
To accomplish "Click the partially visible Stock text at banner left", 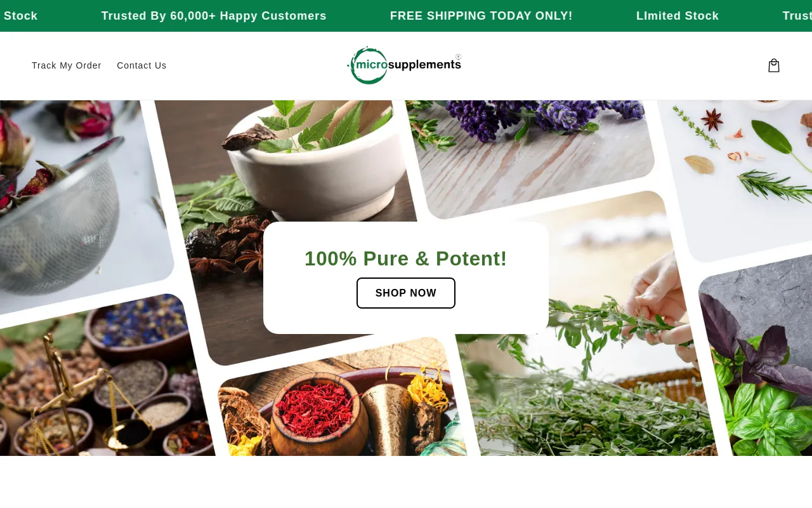I will (x=20, y=16).
